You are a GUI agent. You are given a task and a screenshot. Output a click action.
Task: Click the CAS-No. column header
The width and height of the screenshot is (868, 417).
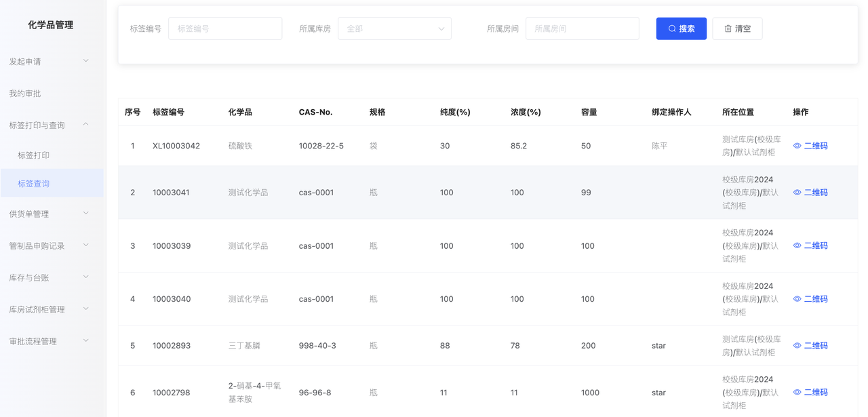316,112
